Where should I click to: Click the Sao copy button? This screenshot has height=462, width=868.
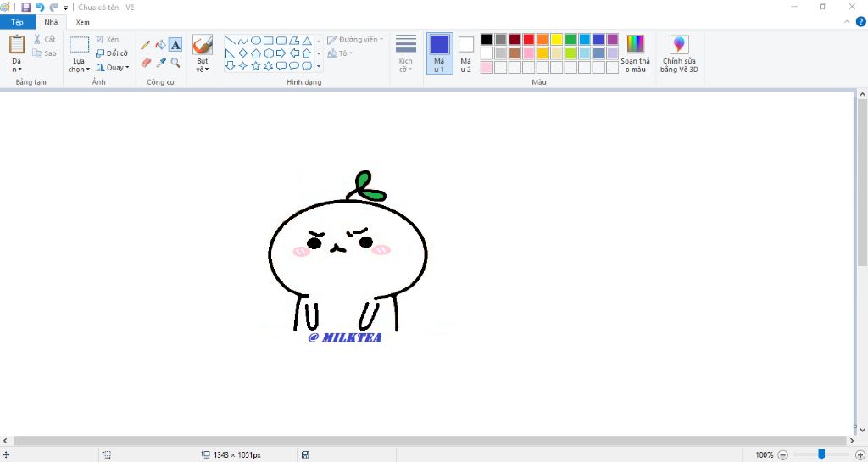click(44, 53)
